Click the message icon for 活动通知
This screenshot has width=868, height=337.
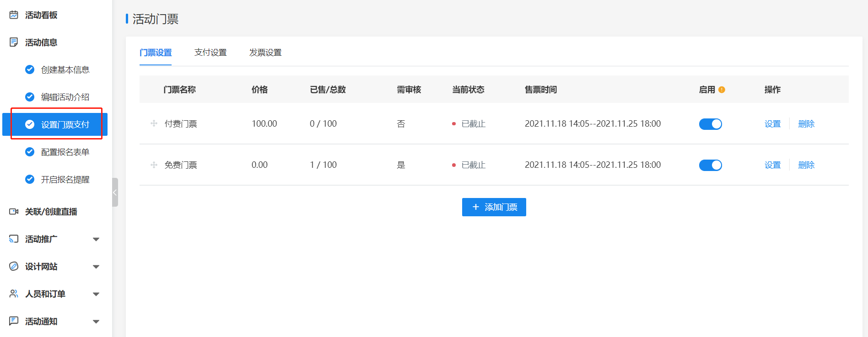point(14,321)
